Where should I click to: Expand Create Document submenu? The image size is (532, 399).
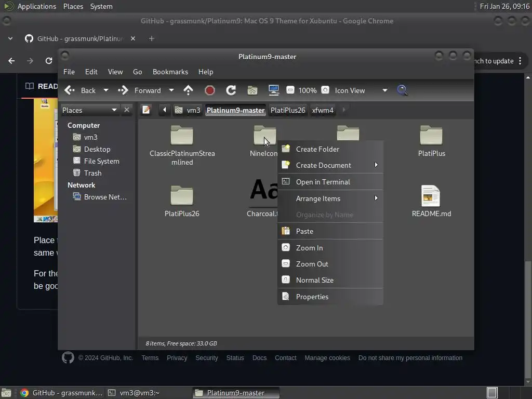tap(330, 165)
